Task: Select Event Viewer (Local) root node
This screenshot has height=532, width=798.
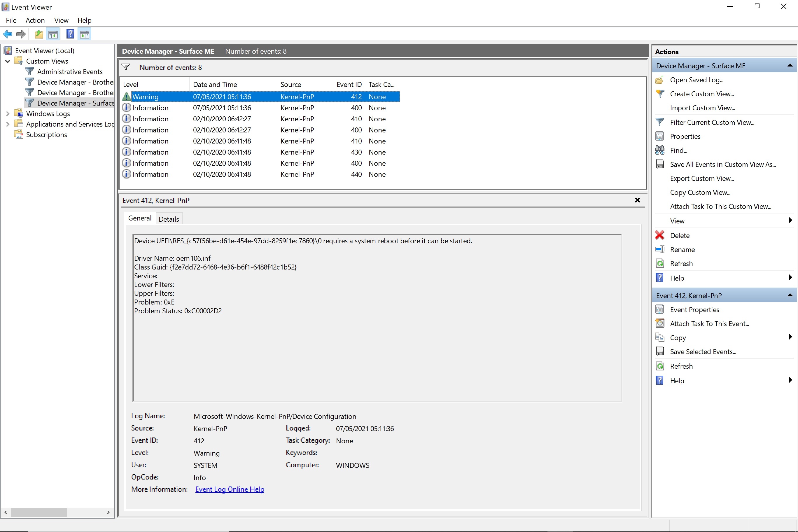Action: 44,50
